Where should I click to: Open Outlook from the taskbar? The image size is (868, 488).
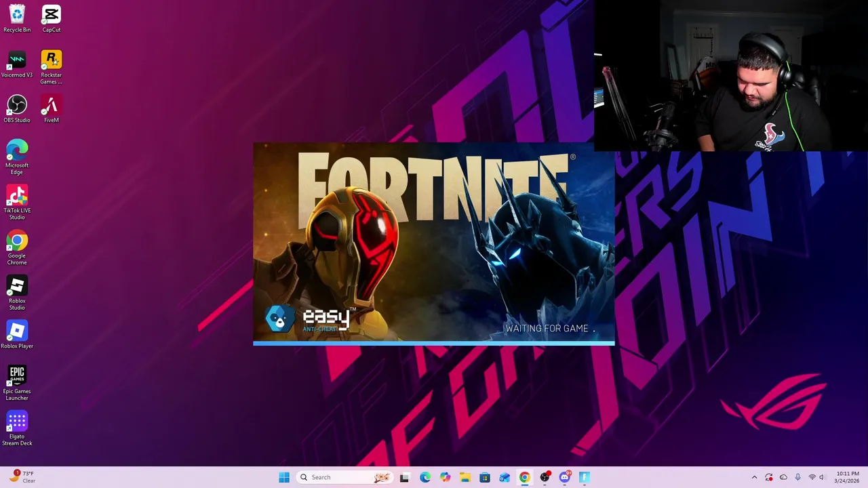pos(505,477)
